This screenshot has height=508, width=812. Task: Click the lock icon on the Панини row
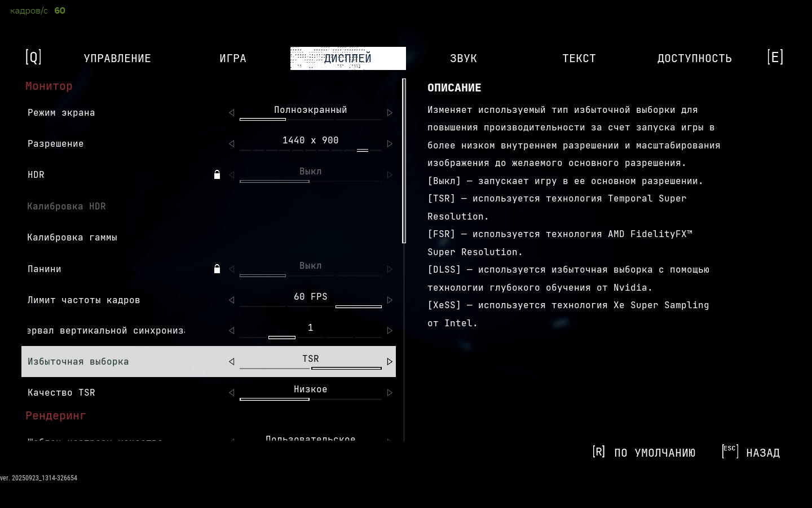[217, 269]
